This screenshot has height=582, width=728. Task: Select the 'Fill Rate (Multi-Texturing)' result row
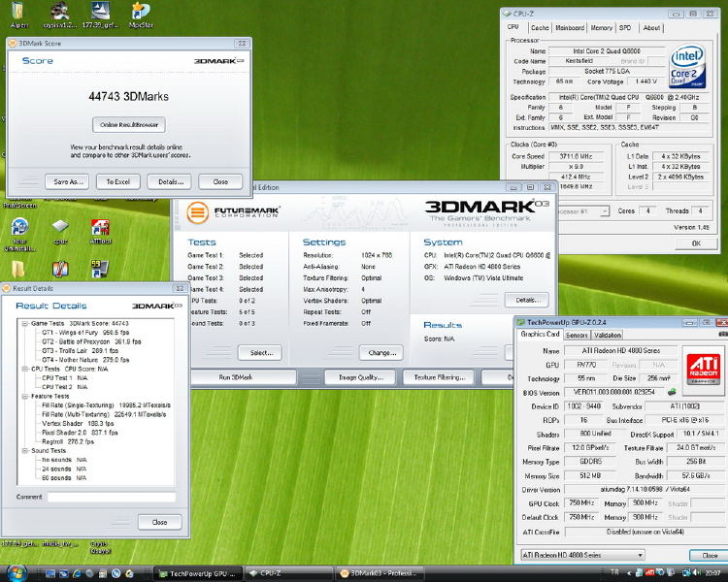click(x=104, y=414)
